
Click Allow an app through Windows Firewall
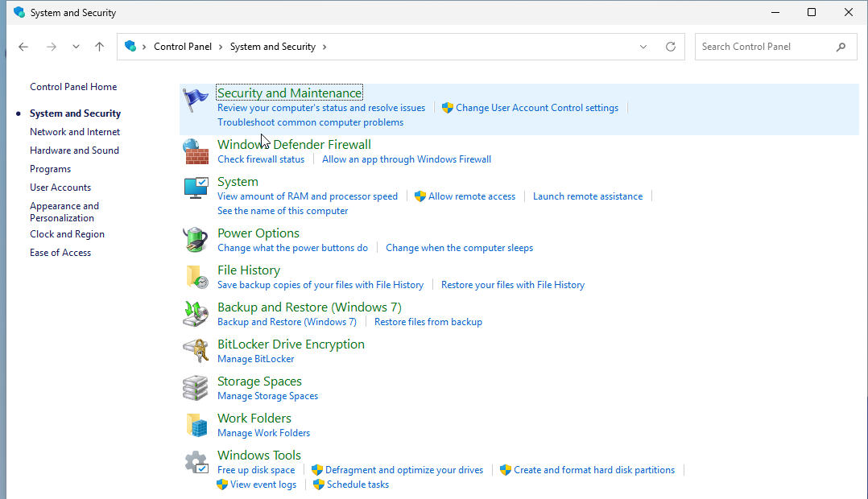click(407, 159)
